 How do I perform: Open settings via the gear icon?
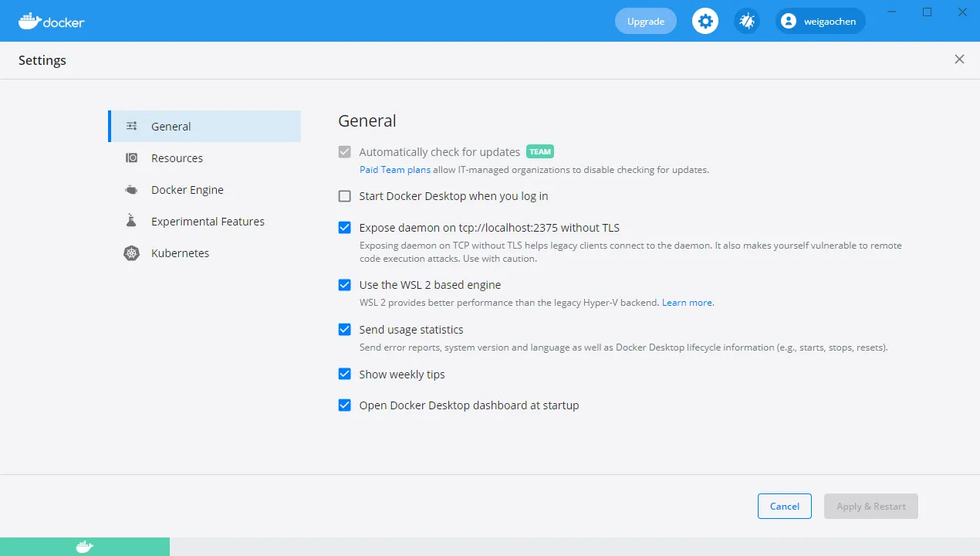click(x=705, y=22)
